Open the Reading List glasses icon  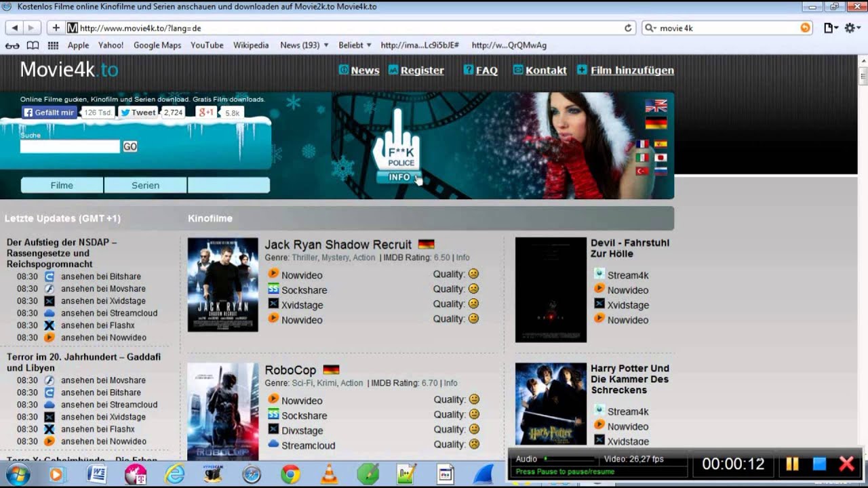click(12, 45)
